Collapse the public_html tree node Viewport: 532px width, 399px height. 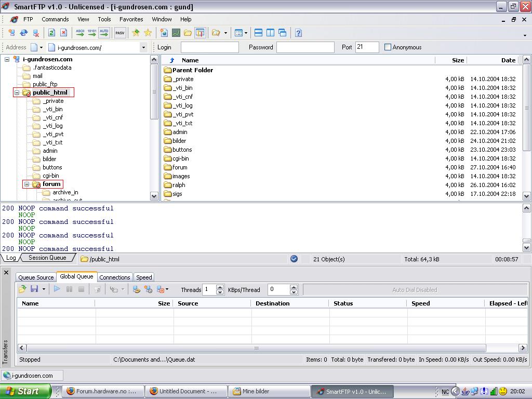(x=17, y=92)
